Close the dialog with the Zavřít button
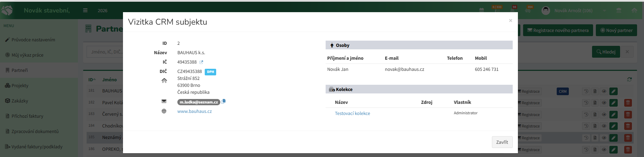Screen dimensions: 644x157 click(x=502, y=142)
